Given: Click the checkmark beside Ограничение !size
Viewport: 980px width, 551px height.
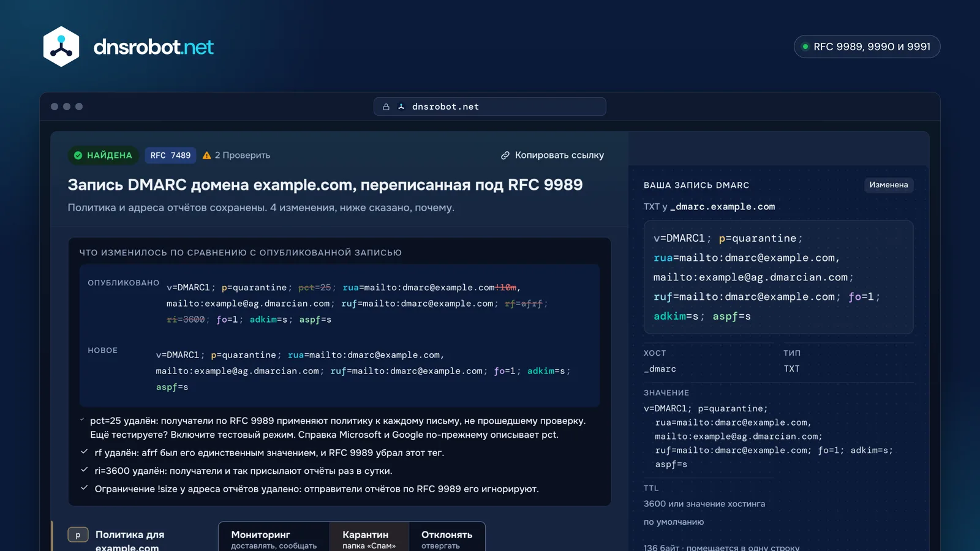Looking at the screenshot, I should (85, 488).
